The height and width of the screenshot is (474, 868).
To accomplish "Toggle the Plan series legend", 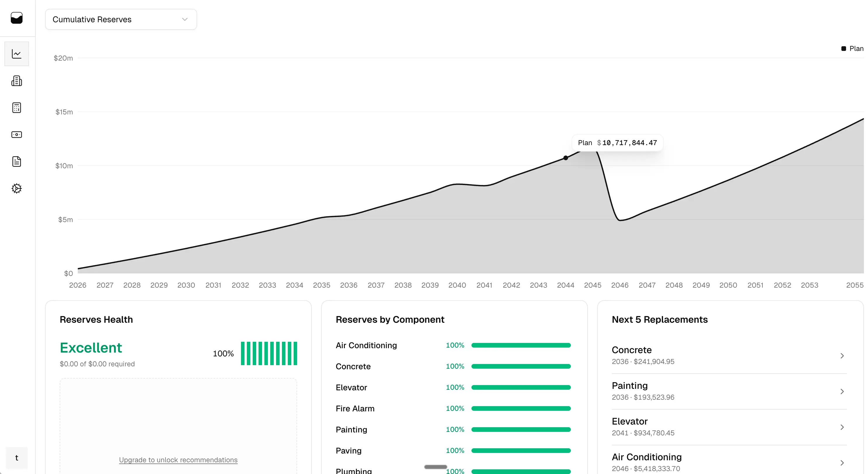I will [x=852, y=49].
